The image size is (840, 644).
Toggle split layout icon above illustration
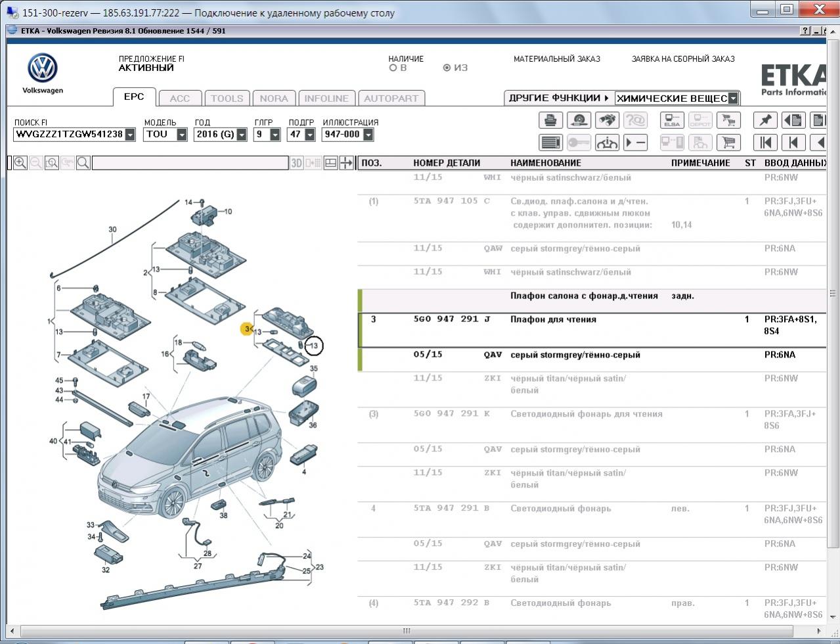[x=331, y=163]
